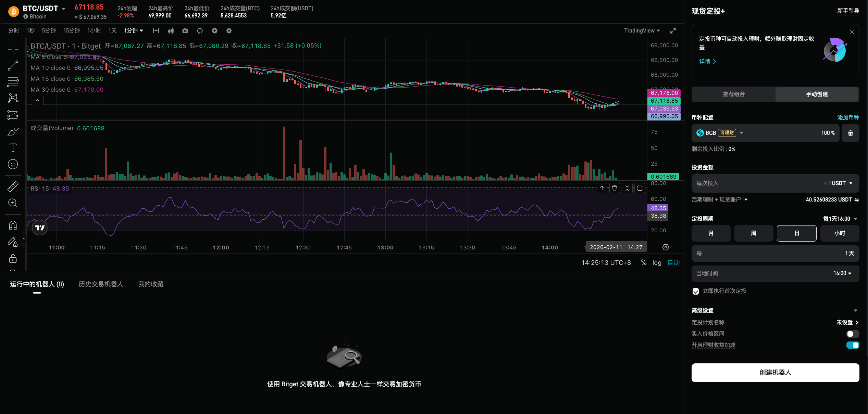Select the 推荐组合 tab

(733, 94)
